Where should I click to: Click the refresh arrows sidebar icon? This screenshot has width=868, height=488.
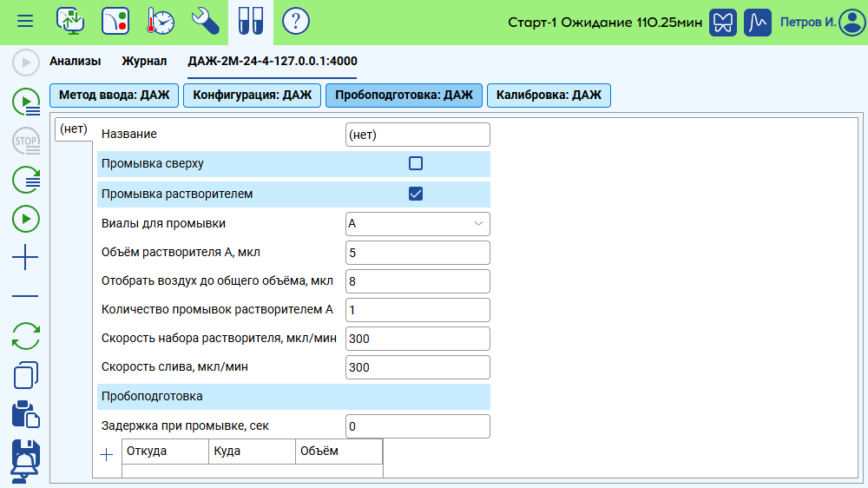click(x=26, y=336)
